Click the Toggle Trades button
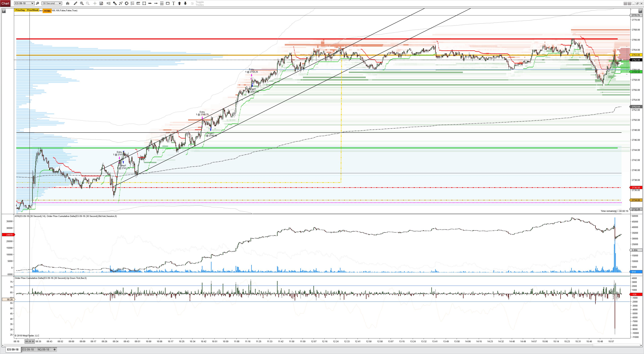Viewport: 644px width, 354px height. (198, 3)
